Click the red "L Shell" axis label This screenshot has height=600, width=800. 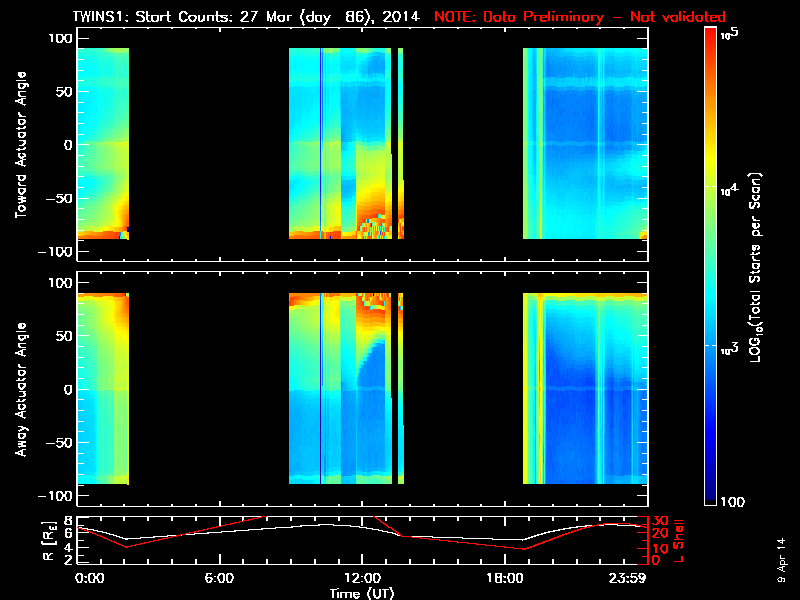coord(678,540)
